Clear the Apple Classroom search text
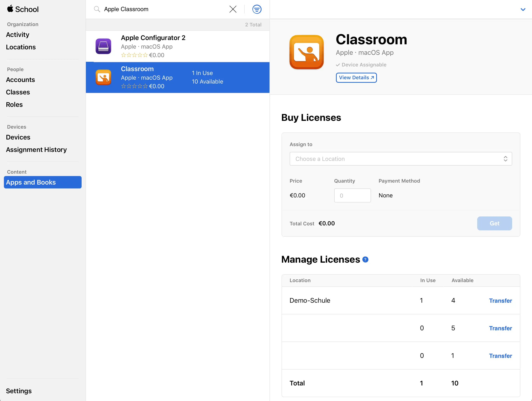The height and width of the screenshot is (401, 532). coord(233,9)
